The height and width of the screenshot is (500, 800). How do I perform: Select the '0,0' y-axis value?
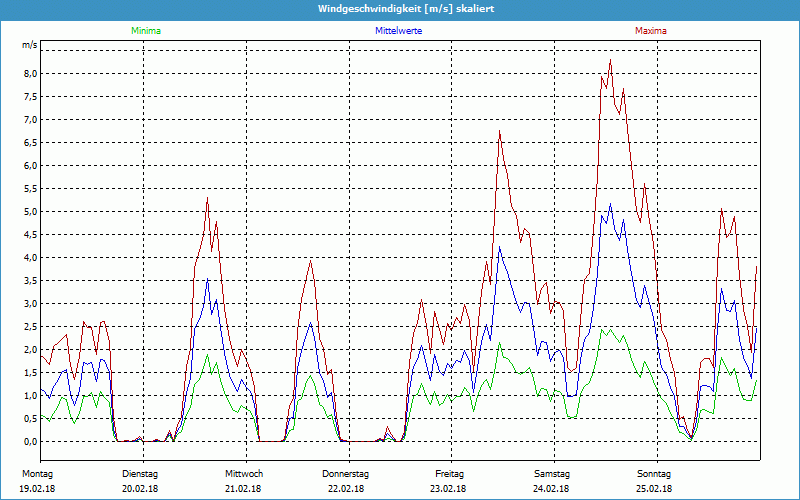coord(30,441)
